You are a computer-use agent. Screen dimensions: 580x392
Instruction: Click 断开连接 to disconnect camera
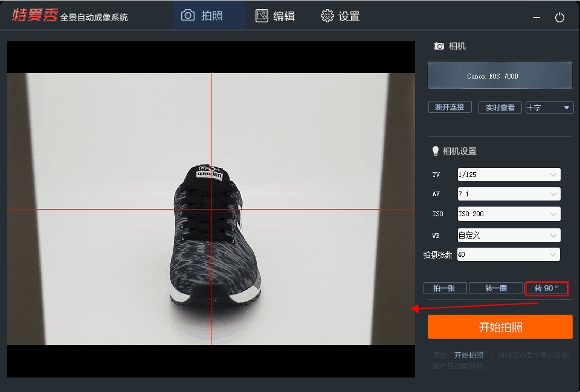click(449, 107)
